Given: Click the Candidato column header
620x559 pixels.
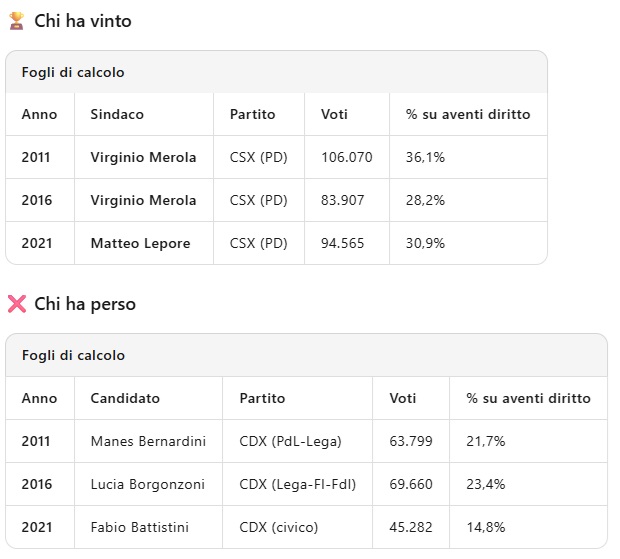Looking at the screenshot, I should click(x=125, y=398).
